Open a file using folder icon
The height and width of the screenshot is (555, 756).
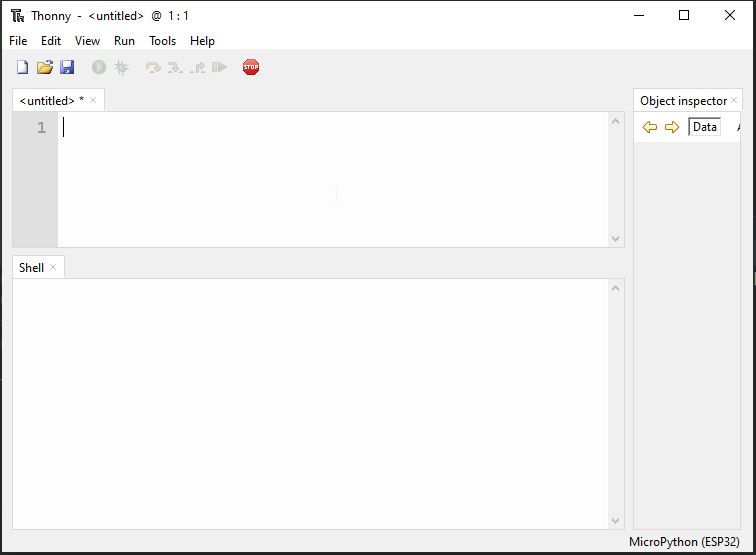click(x=45, y=67)
